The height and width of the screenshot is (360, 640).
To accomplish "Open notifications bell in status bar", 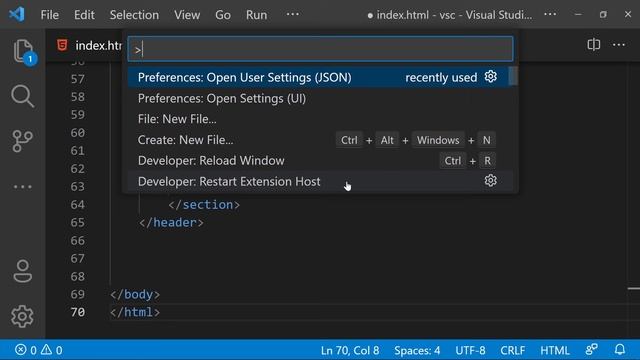I will click(x=620, y=349).
